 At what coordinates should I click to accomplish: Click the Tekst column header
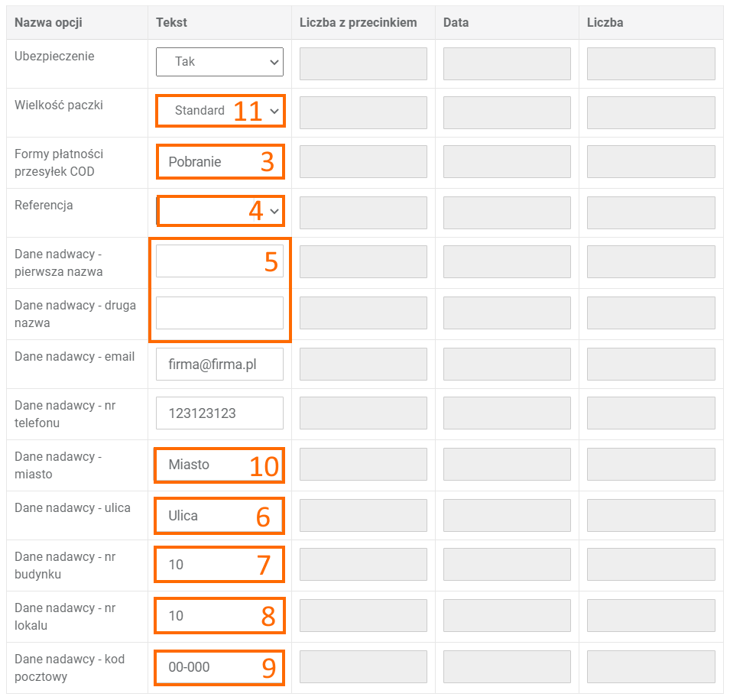(x=171, y=22)
